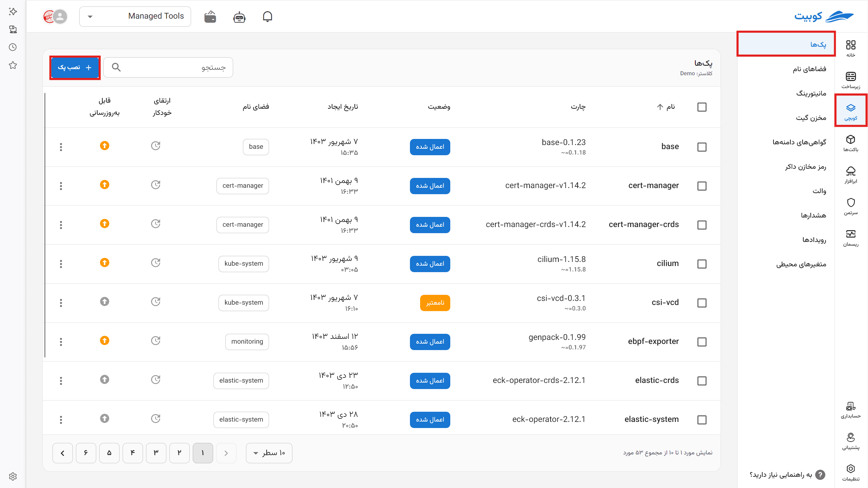Open the notifications bell icon
Screen dimensions: 868x488
click(267, 16)
